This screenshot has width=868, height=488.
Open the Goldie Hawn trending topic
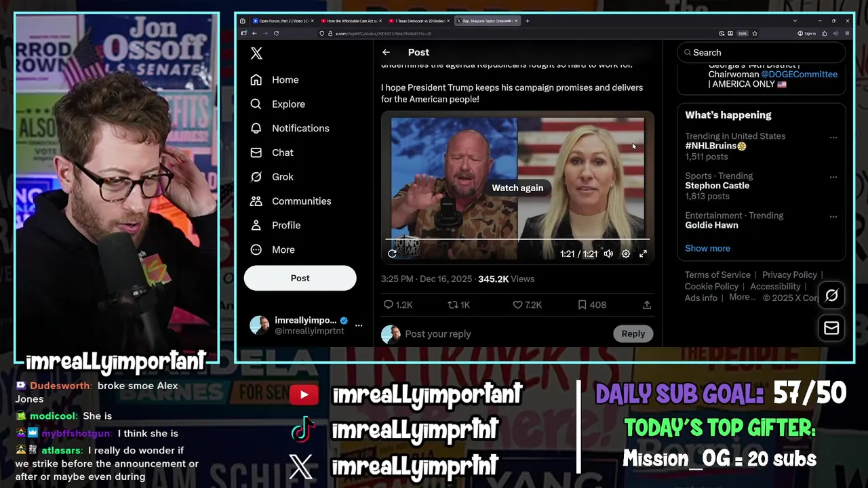tap(711, 225)
